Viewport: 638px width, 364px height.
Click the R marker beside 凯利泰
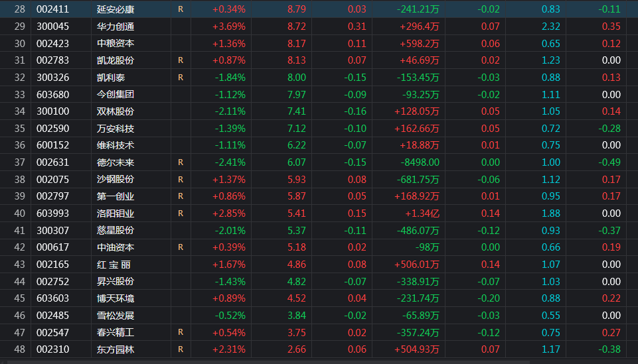pos(181,78)
